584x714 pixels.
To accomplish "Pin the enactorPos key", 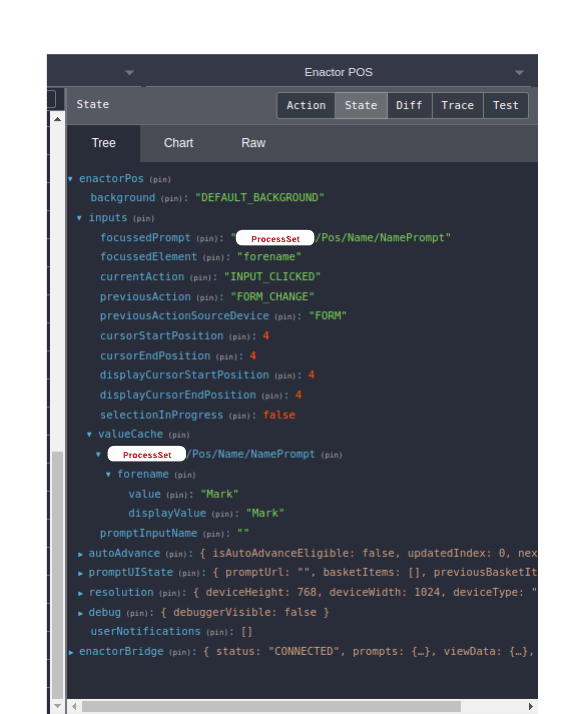I will [x=160, y=180].
